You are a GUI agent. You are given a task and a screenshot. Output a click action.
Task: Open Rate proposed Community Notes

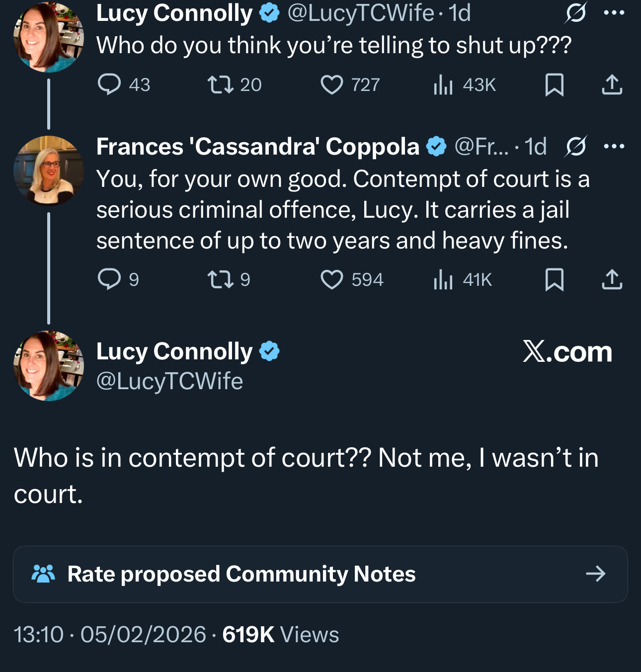241,574
